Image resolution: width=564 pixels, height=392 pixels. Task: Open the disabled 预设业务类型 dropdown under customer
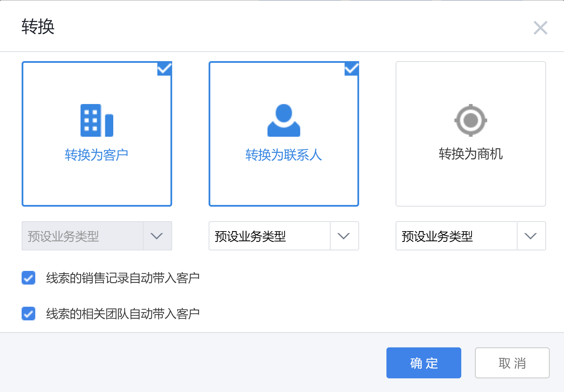[97, 236]
